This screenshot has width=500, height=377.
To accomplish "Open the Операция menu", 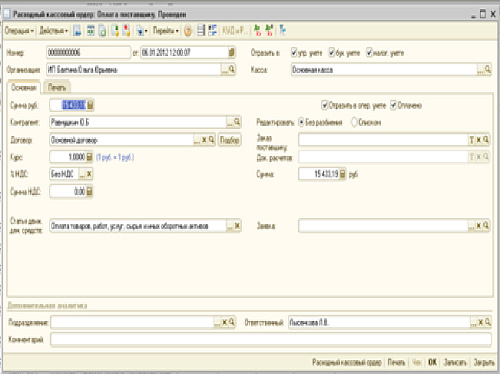I will click(19, 31).
